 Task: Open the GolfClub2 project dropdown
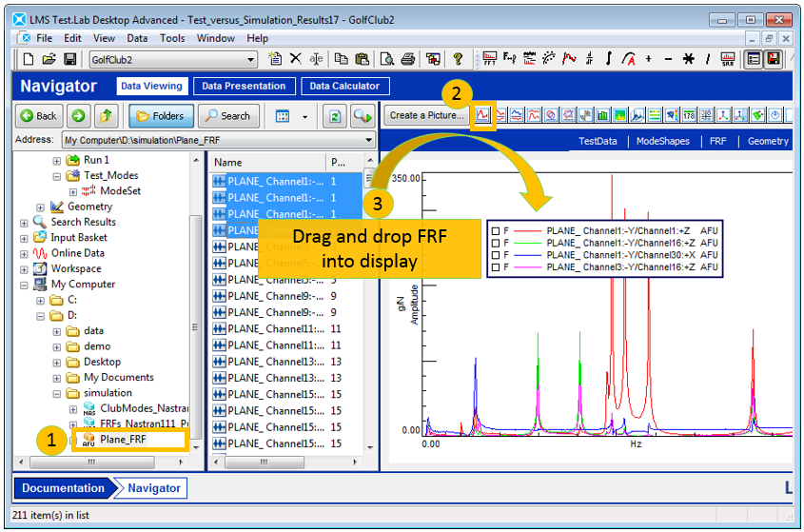coord(251,60)
